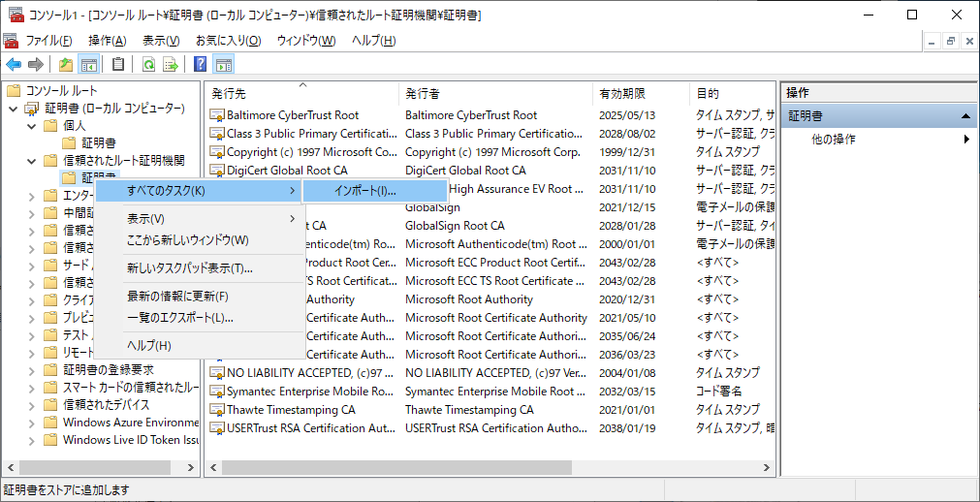This screenshot has width=980, height=502.
Task: Collapse the 信頼されたルート証明機関 node
Action: [x=32, y=161]
